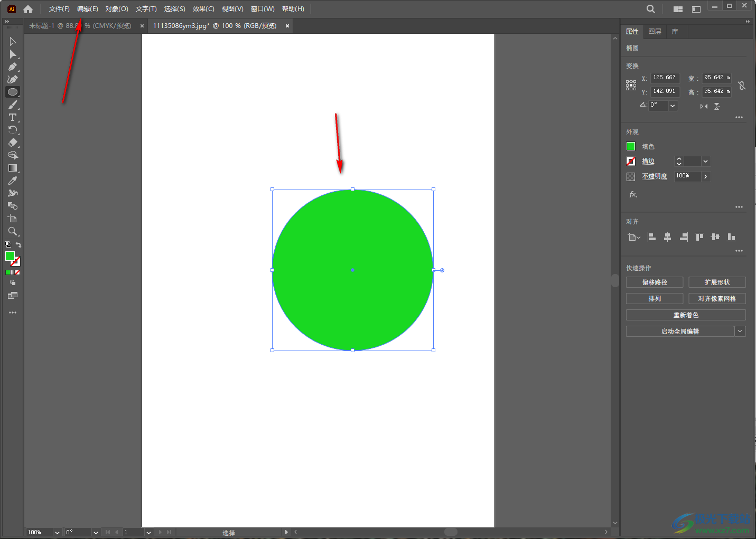The height and width of the screenshot is (539, 756).
Task: Select the Paintbrush tool
Action: coord(13,105)
